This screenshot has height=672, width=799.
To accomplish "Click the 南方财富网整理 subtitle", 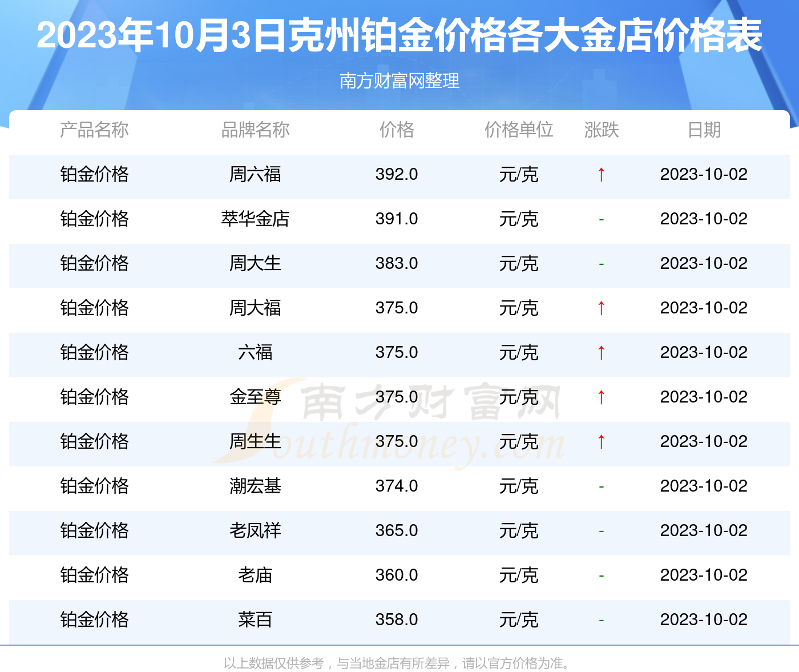I will click(399, 81).
